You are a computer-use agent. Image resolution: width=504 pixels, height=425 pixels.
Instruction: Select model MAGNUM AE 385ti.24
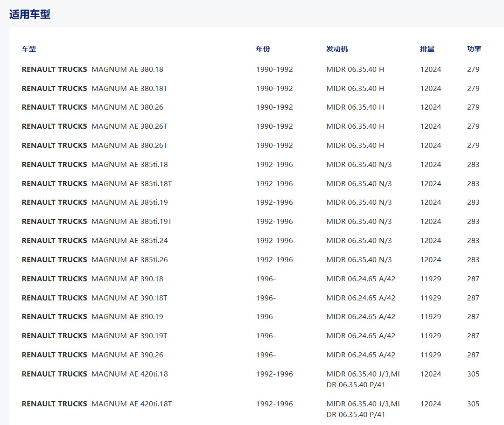point(130,240)
